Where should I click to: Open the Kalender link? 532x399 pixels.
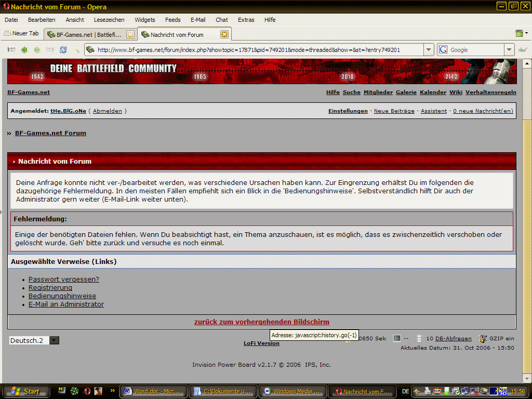click(433, 92)
